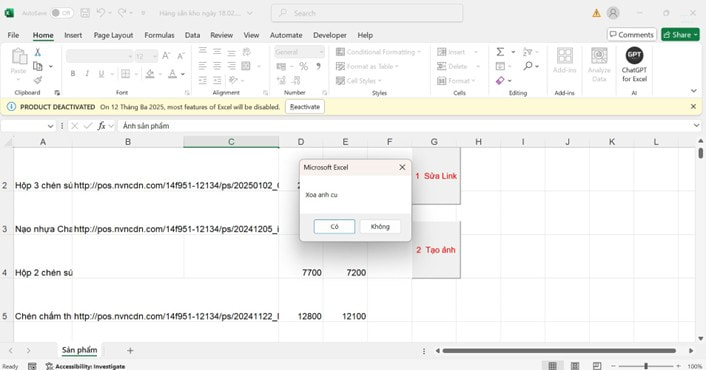706x370 pixels.
Task: Switch to the Formulas tab
Action: tap(159, 35)
